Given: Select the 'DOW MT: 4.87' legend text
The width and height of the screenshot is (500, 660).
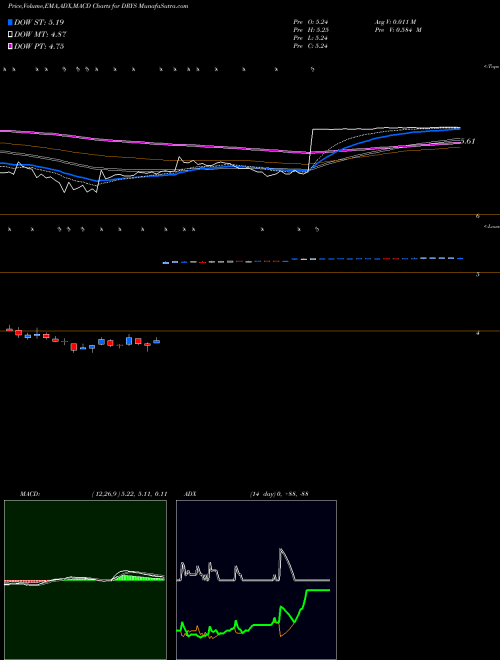Looking at the screenshot, I should pyautogui.click(x=40, y=35).
